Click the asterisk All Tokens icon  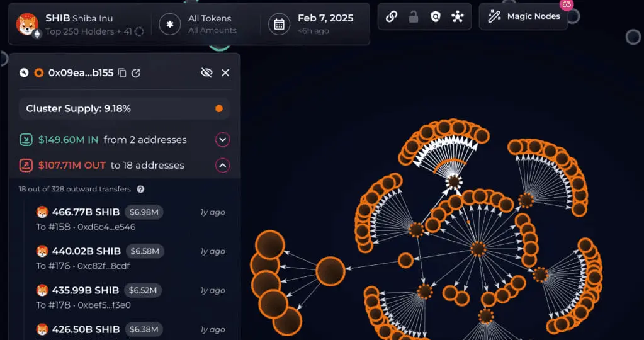pyautogui.click(x=169, y=24)
